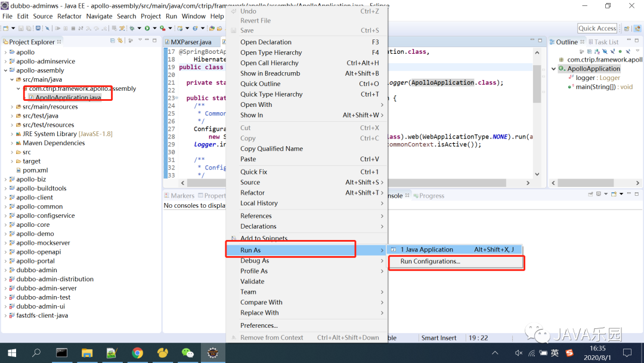Open Project Explorer view menu triangle
Image resolution: width=644 pixels, height=363 pixels.
tap(140, 40)
